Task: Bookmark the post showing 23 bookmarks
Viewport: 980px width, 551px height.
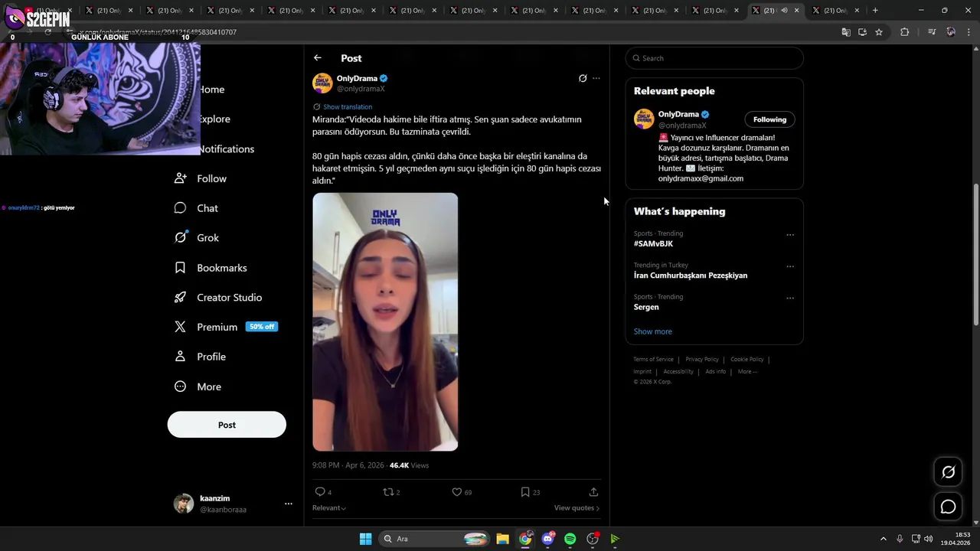Action: [525, 492]
